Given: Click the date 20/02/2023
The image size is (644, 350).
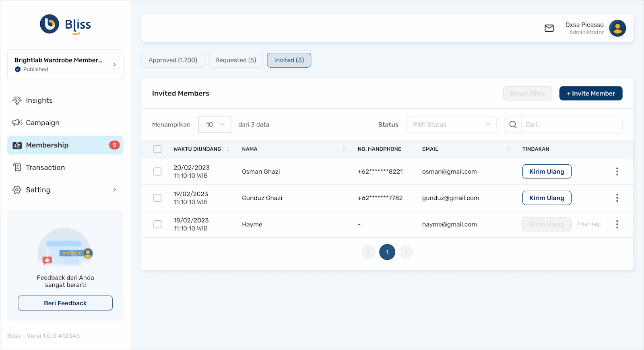Looking at the screenshot, I should [x=192, y=168].
